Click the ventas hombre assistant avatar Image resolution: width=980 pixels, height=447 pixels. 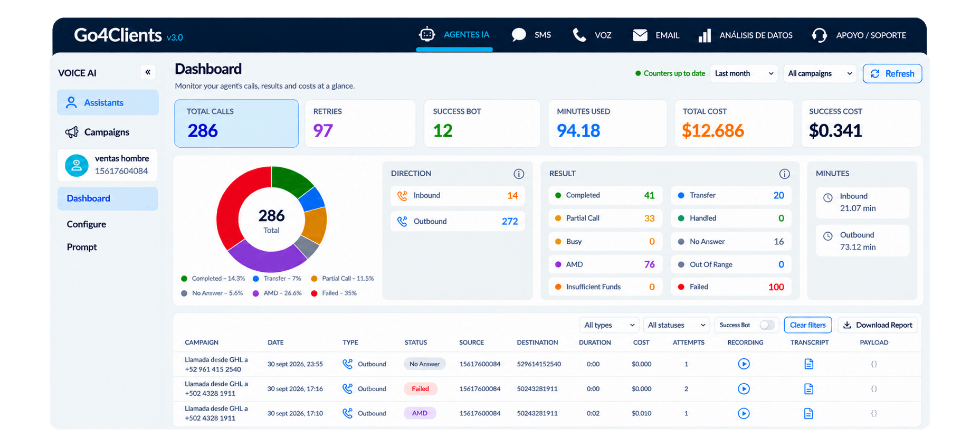coord(77,165)
